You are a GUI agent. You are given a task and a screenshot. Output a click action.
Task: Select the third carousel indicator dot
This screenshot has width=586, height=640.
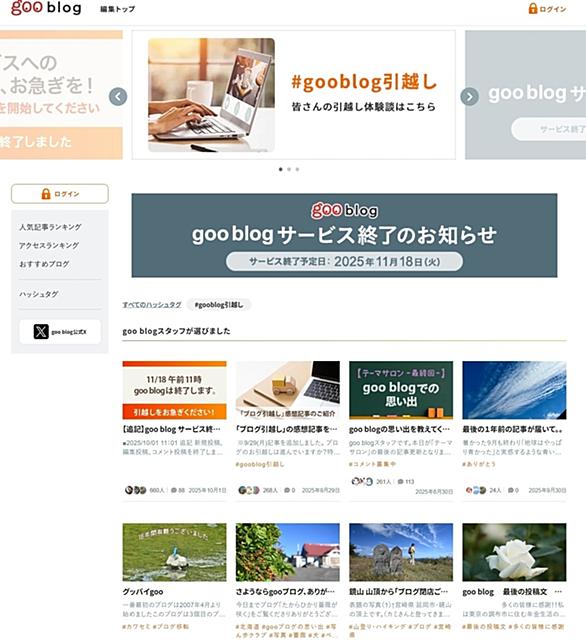tap(297, 169)
